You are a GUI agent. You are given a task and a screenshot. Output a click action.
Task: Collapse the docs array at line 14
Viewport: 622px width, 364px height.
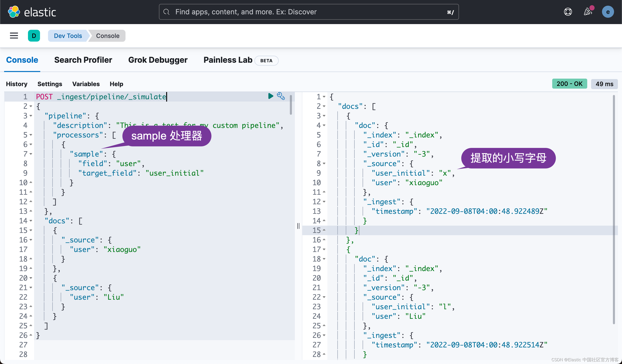(30, 221)
